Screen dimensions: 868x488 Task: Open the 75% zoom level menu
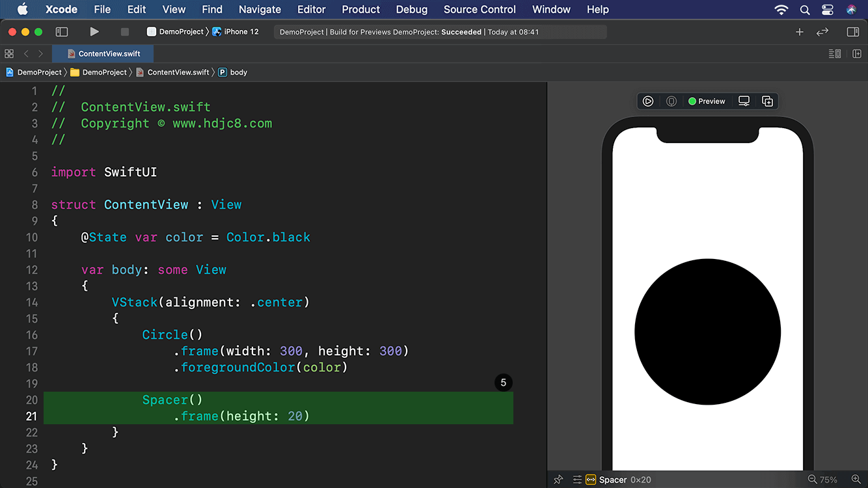pos(829,480)
